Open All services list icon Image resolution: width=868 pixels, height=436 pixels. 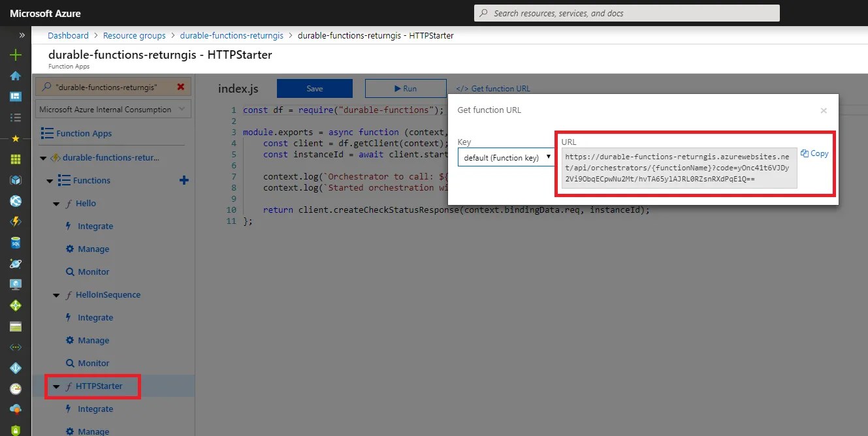click(16, 117)
